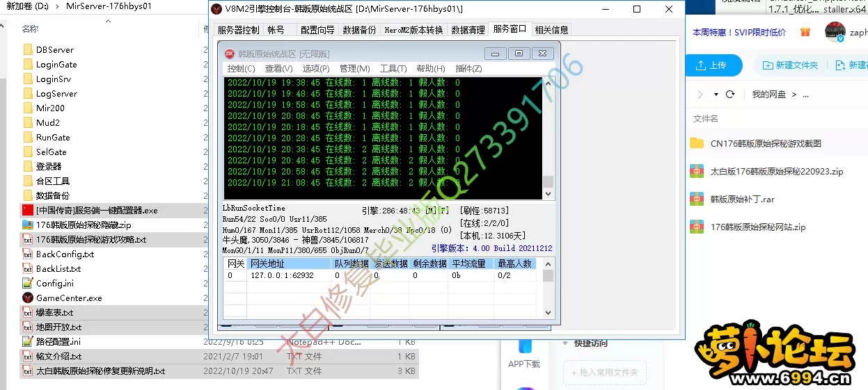Open the user avatar in cloud drive
The image size is (868, 390).
coord(835,32)
